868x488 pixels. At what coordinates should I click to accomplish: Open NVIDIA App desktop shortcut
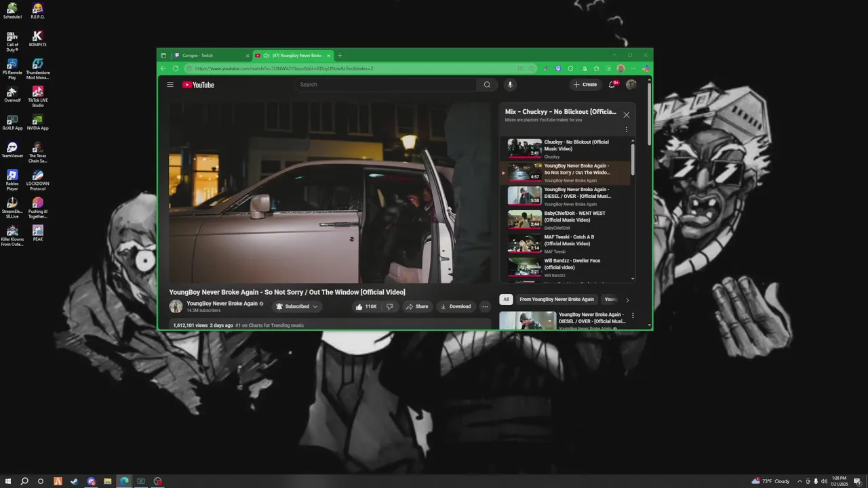pos(38,123)
